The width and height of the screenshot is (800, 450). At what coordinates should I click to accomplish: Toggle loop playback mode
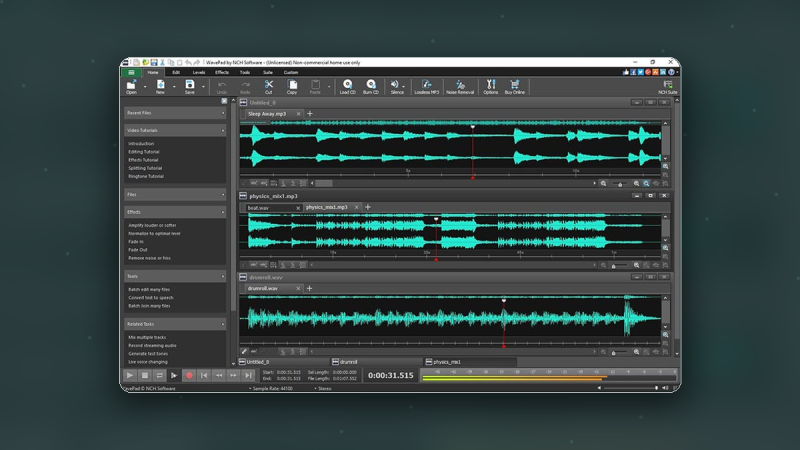coord(160,376)
